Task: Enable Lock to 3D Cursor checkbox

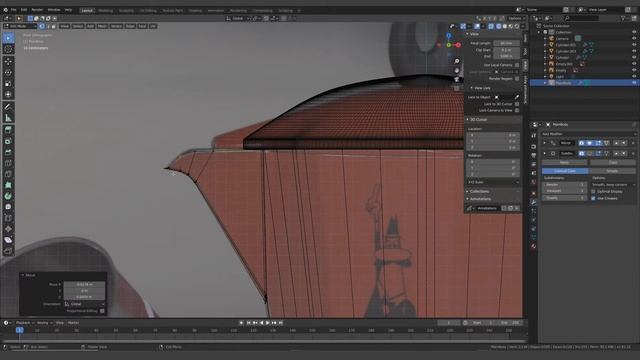Action: 517,104
